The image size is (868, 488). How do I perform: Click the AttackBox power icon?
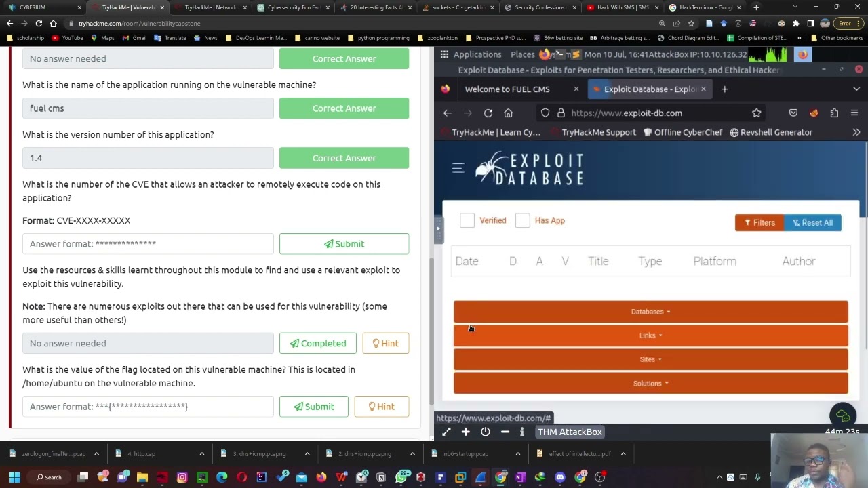(x=486, y=432)
